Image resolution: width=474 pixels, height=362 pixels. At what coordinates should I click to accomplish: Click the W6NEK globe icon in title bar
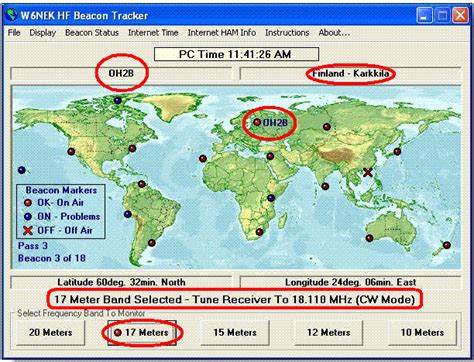pos(12,15)
